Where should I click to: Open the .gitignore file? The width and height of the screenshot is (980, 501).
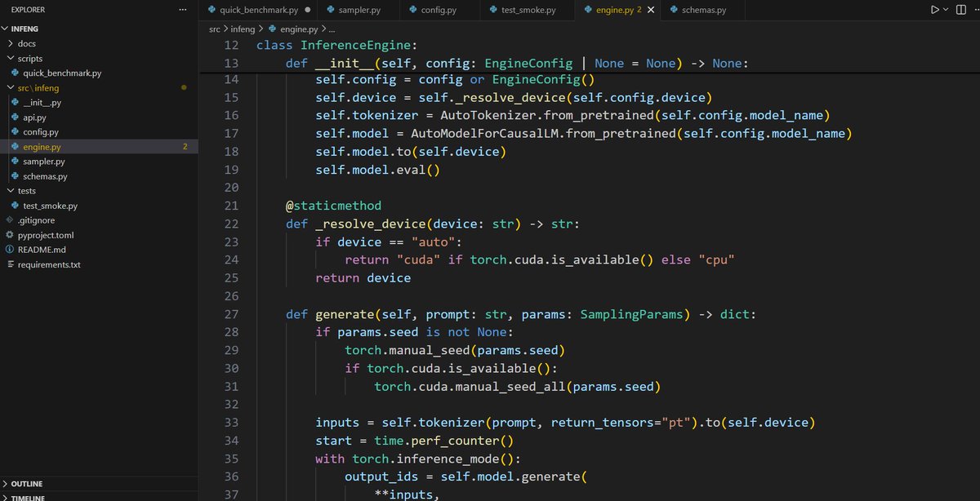pos(99,220)
